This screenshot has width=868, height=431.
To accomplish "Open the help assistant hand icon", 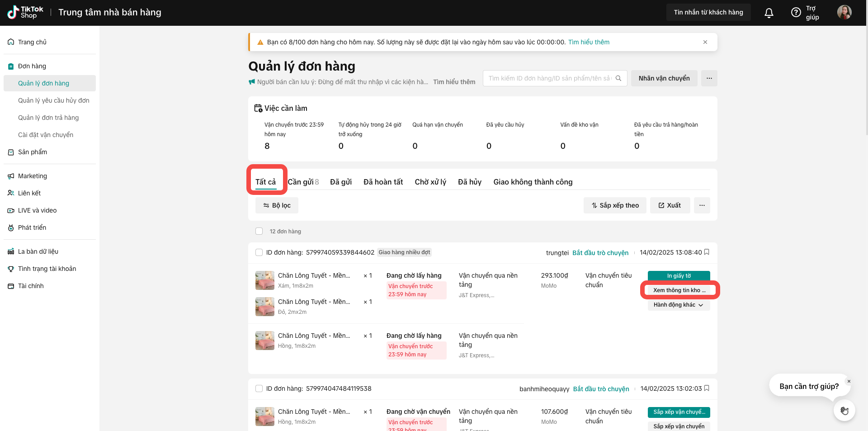I will [x=844, y=411].
